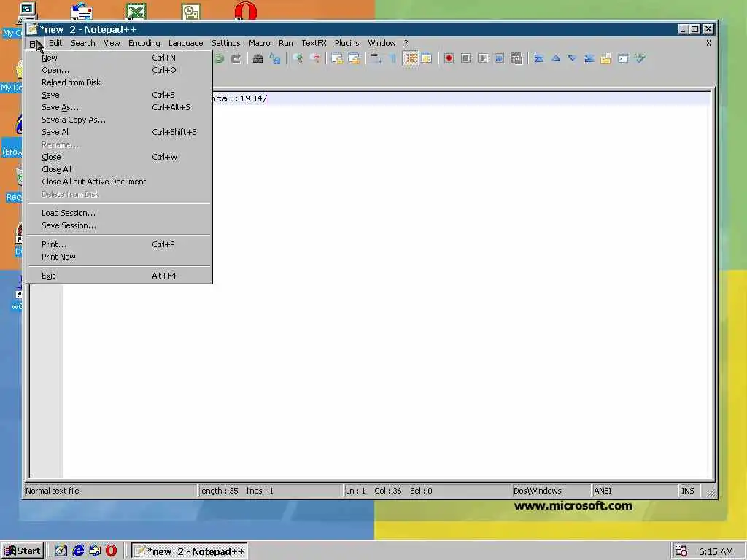The image size is (747, 560).
Task: Click the run macro multiple times icon
Action: (x=499, y=58)
